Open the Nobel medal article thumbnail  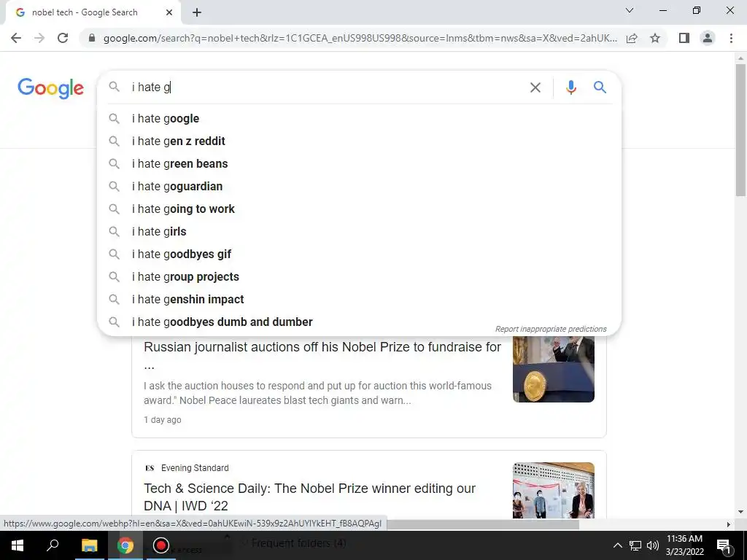coord(554,369)
